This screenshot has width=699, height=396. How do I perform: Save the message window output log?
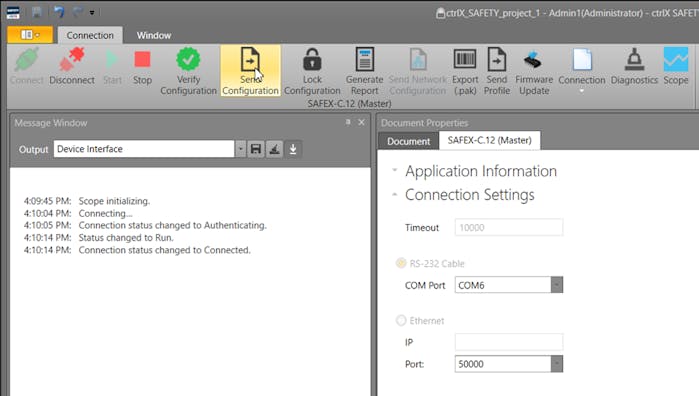pyautogui.click(x=256, y=149)
